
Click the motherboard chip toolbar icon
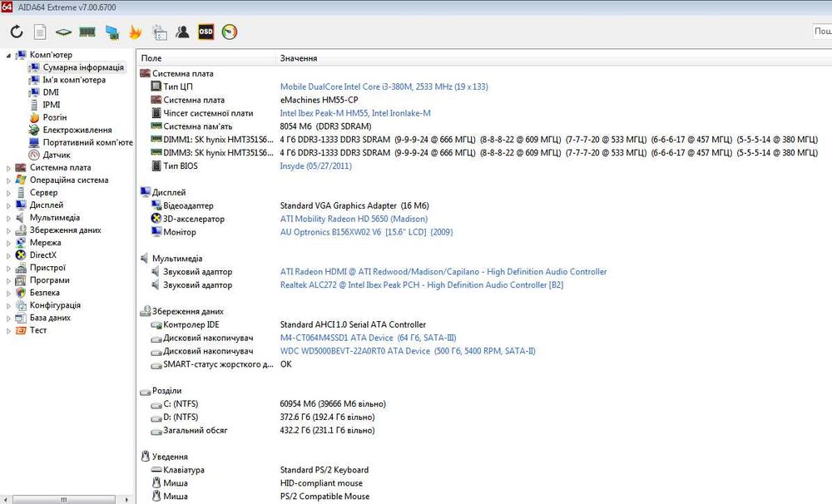(63, 32)
